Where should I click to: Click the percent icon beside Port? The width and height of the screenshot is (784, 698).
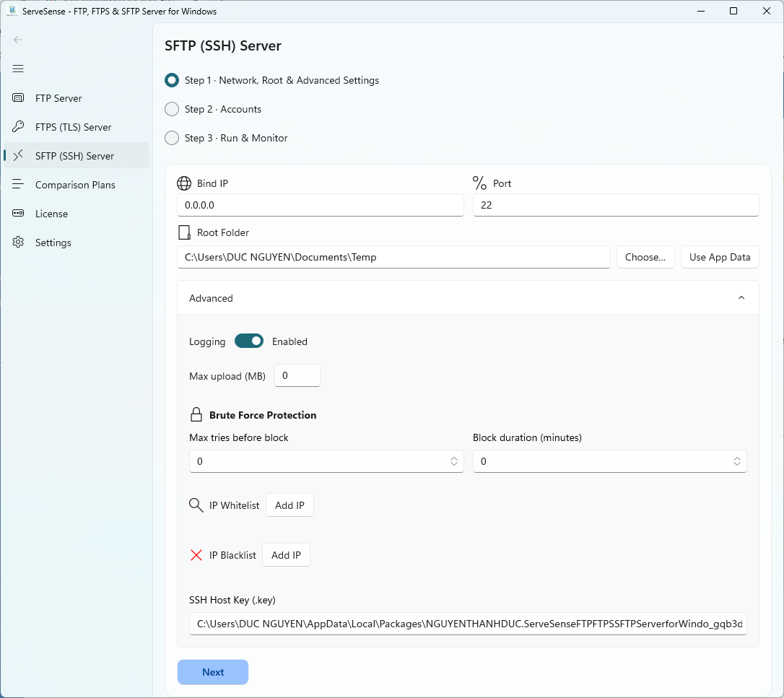tap(479, 183)
